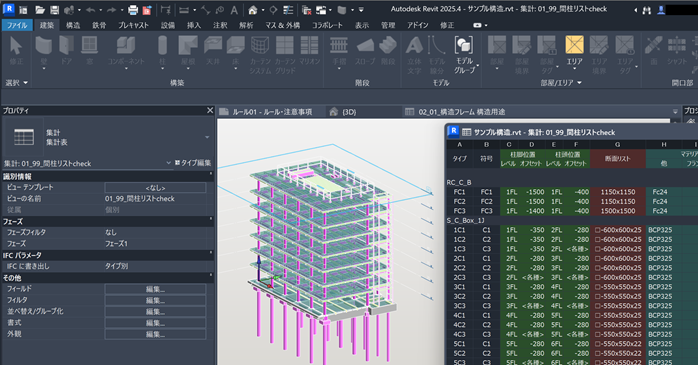Viewport: 698px width, 365px height.
Task: Edit the ビューの名前 field value
Action: pyautogui.click(x=155, y=199)
